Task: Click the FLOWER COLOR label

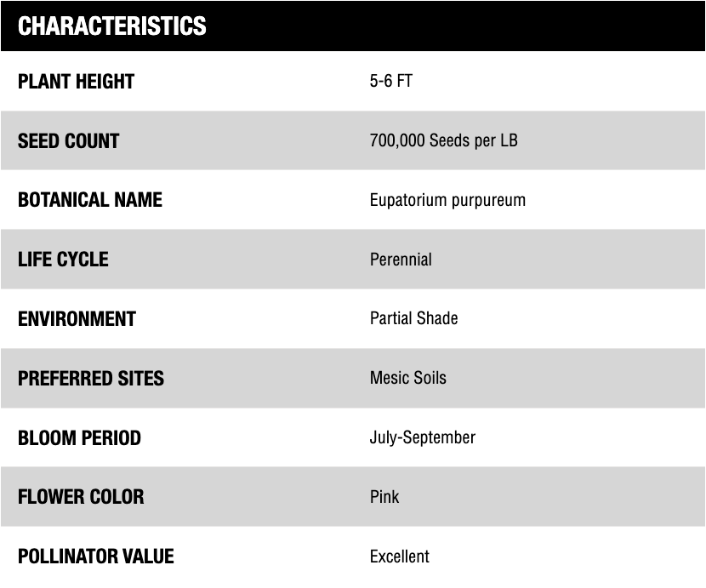Action: click(x=81, y=496)
